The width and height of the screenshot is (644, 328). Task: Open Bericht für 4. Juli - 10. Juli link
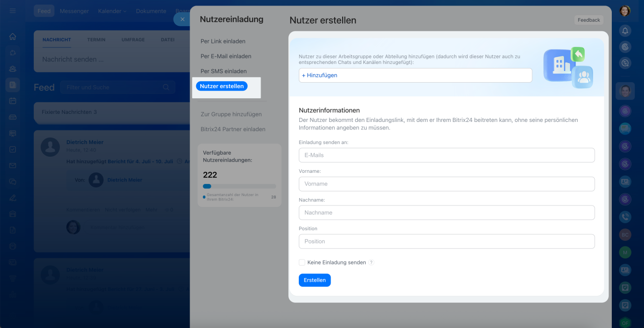coord(140,162)
